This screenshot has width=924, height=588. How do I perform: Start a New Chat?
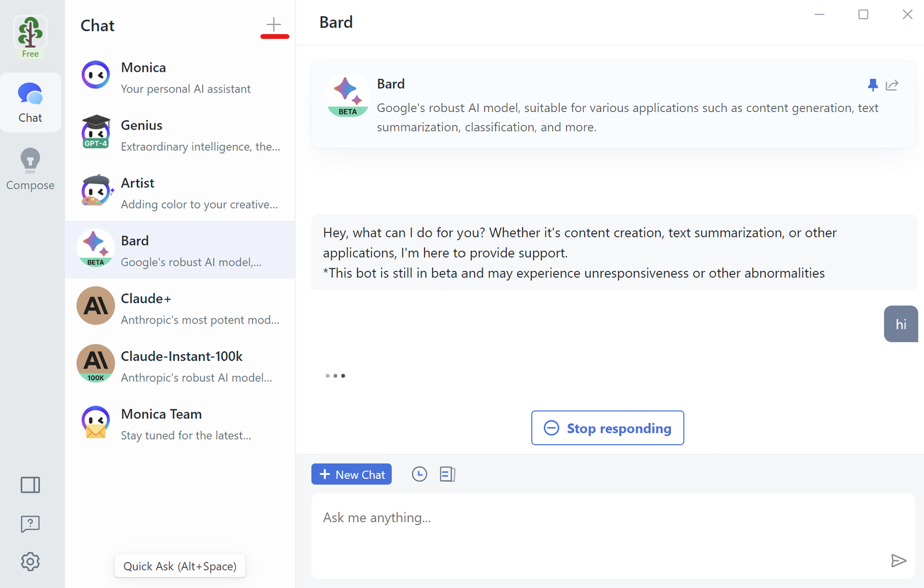[x=351, y=474]
